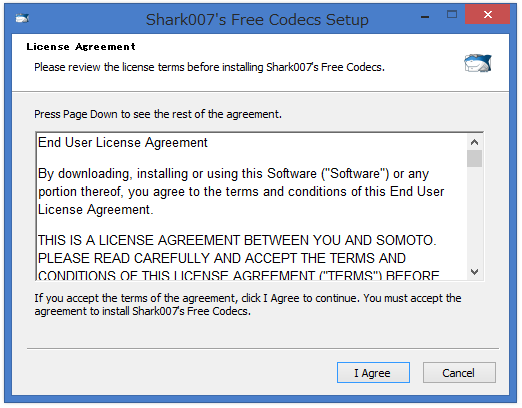The width and height of the screenshot is (522, 408).
Task: Minimize the Free Codecs Setup window
Action: 425,17
